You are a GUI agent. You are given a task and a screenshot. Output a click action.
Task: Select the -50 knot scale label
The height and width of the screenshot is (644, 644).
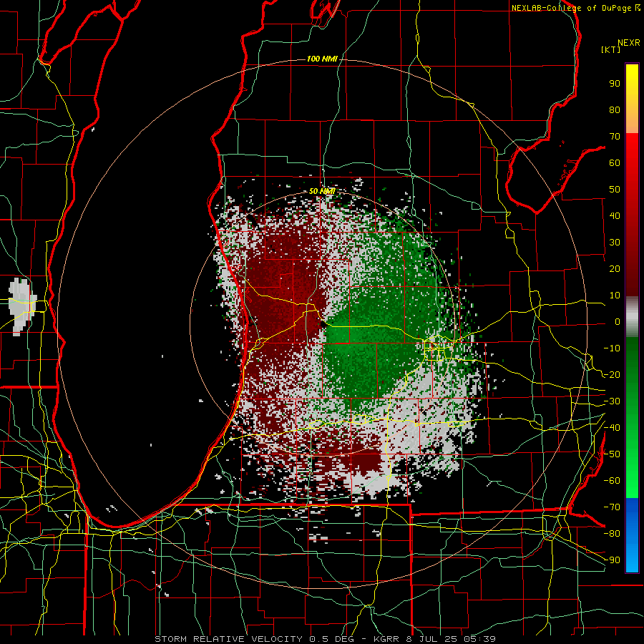pyautogui.click(x=612, y=454)
